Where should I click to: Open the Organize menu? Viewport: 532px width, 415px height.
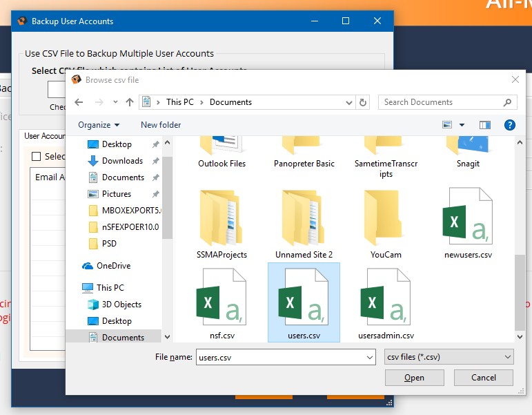point(99,125)
